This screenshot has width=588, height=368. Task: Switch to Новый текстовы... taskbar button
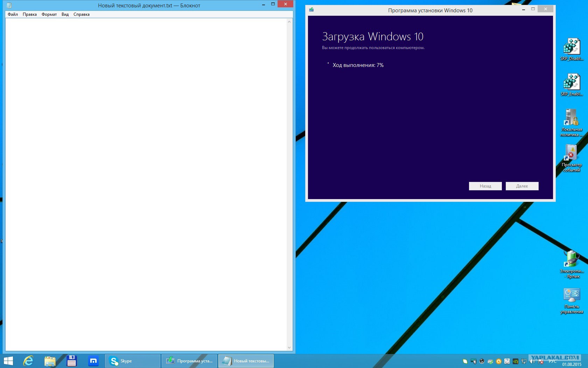(x=246, y=361)
